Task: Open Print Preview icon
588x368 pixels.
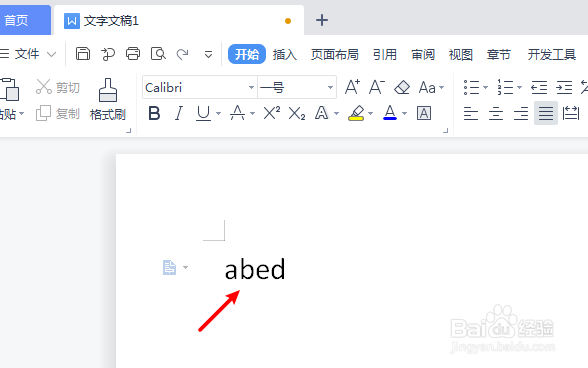Action: 158,54
